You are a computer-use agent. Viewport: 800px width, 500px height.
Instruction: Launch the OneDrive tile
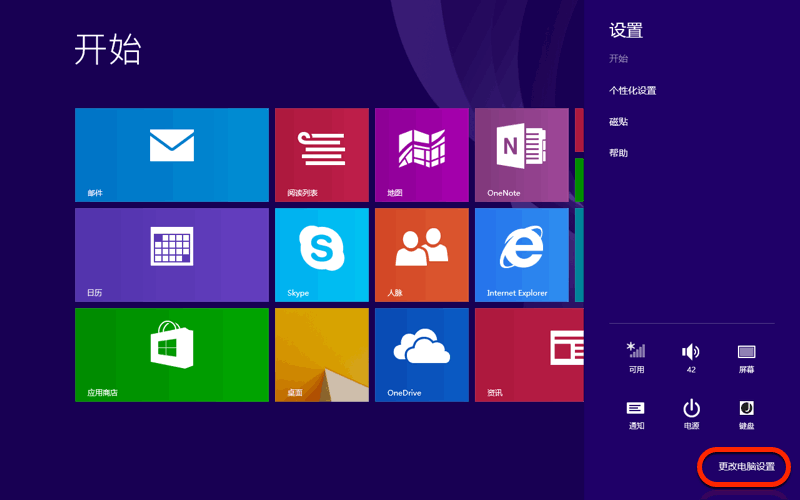tap(421, 354)
